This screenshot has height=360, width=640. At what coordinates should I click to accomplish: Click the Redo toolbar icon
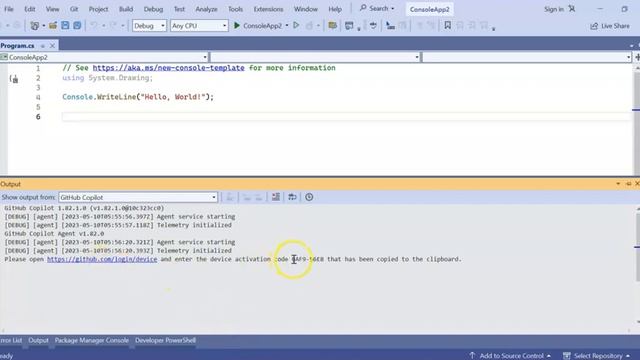coord(113,26)
